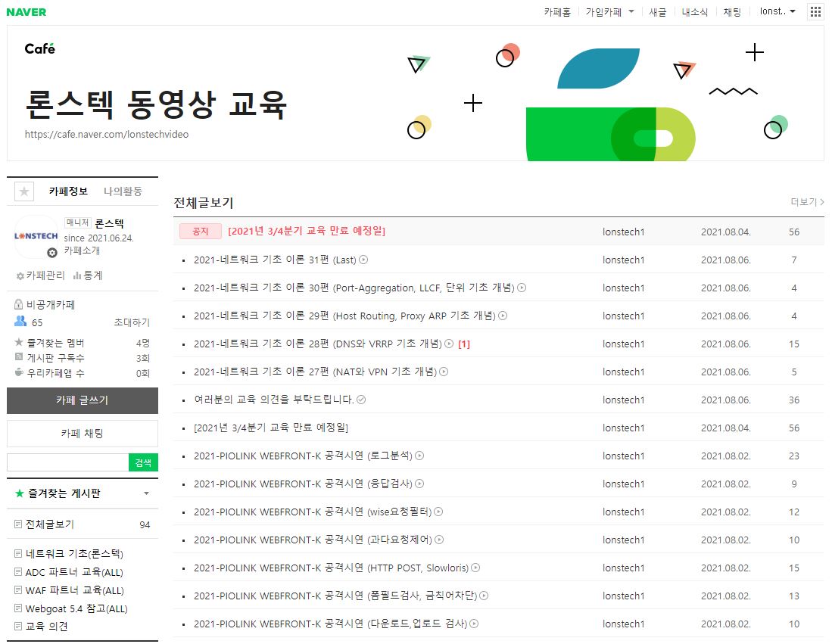Open 카페관리 cafe management settings
This screenshot has width=832, height=644.
pyautogui.click(x=40, y=275)
